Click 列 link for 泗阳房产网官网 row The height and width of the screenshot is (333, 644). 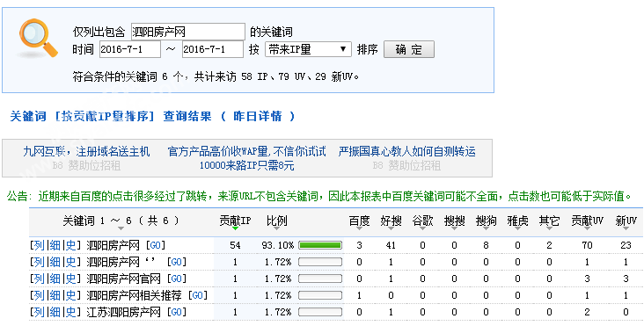point(39,279)
